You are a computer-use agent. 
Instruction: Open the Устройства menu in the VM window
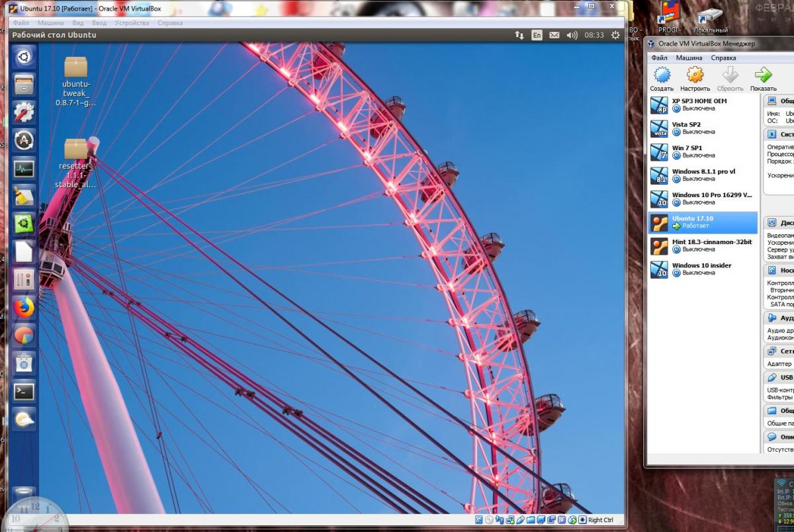click(132, 22)
